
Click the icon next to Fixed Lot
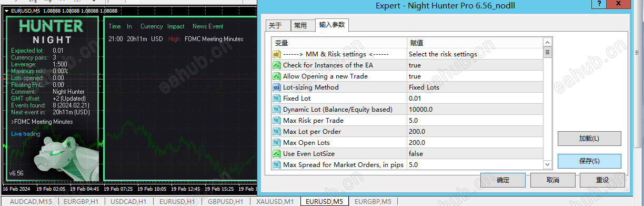[277, 99]
